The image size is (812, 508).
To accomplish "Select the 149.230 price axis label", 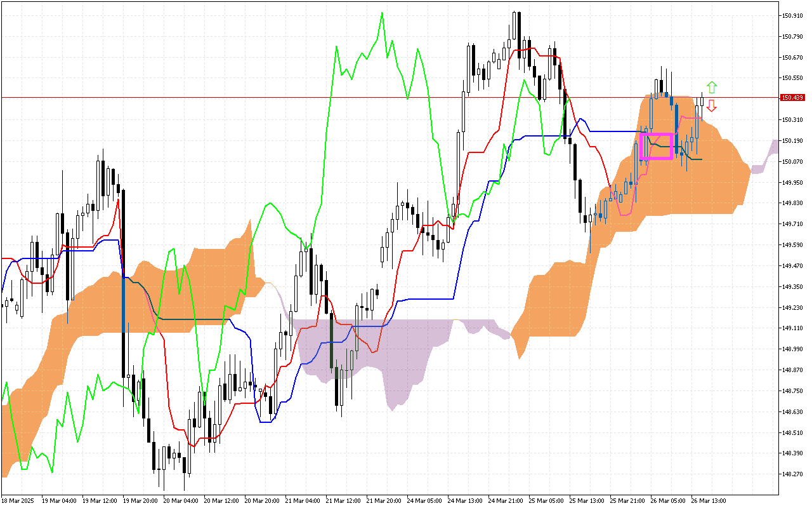I will pyautogui.click(x=792, y=308).
